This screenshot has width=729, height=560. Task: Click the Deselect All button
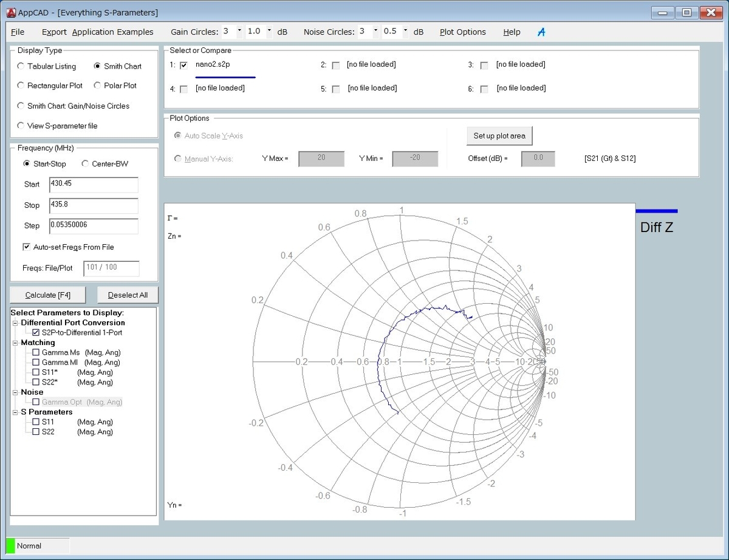[128, 295]
